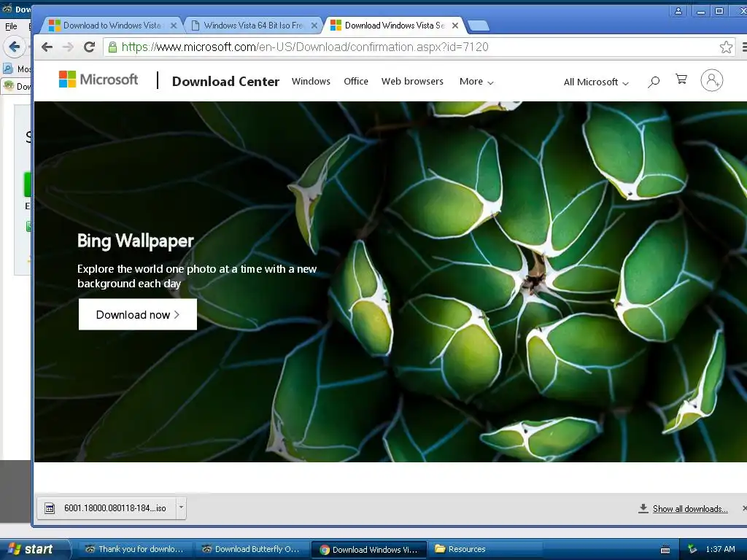This screenshot has height=560, width=747.
Task: Close the 'Windows Vista 64 Bit Iso' tab
Action: (x=314, y=26)
